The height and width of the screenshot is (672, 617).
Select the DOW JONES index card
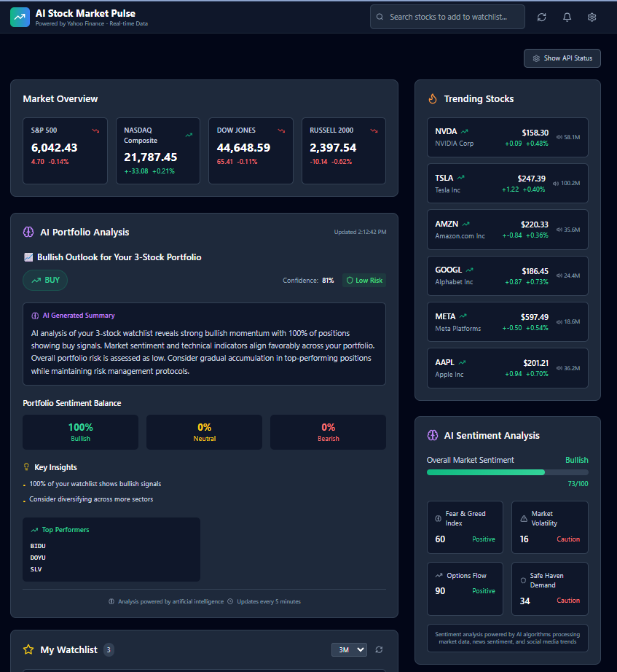click(x=251, y=151)
